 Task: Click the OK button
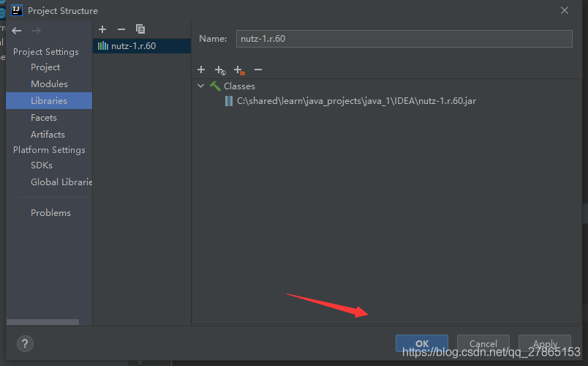click(x=422, y=343)
